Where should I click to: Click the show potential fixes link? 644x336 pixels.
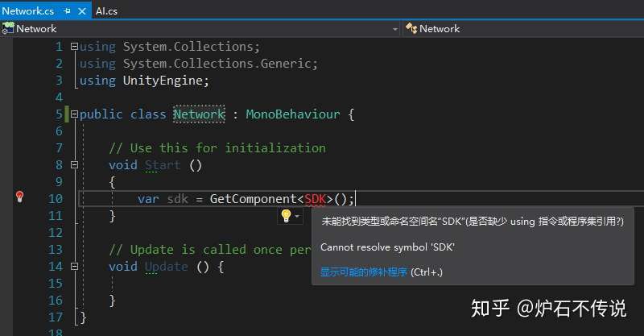364,272
